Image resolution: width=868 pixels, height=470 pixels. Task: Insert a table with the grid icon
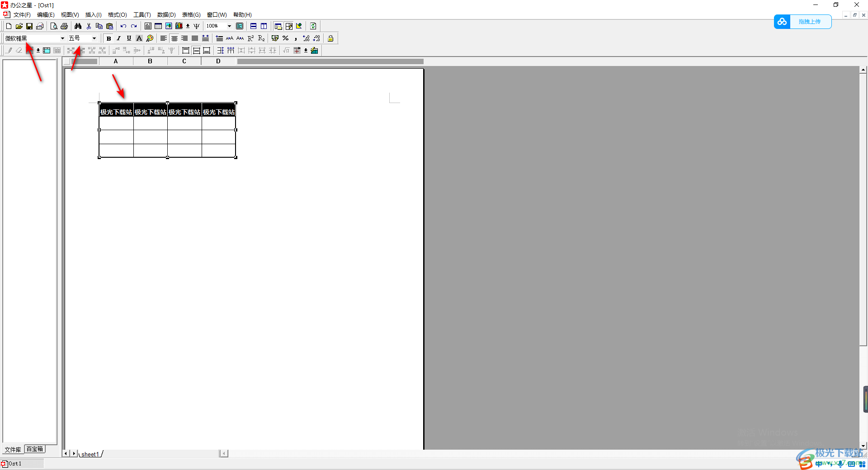tap(158, 26)
